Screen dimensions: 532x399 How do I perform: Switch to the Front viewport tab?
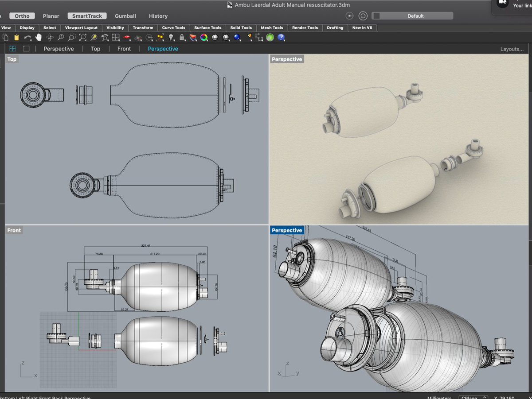(124, 49)
